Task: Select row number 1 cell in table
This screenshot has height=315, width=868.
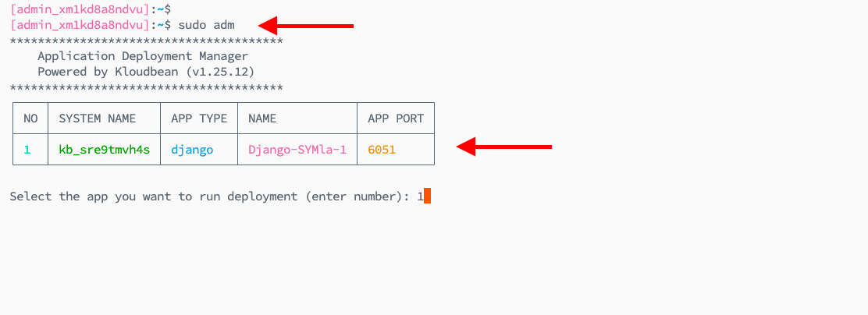Action: (27, 150)
